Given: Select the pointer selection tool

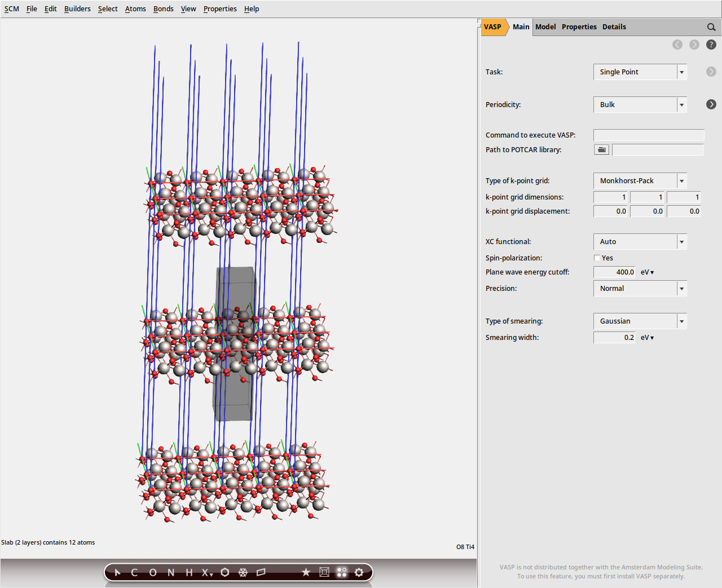Looking at the screenshot, I should (117, 572).
